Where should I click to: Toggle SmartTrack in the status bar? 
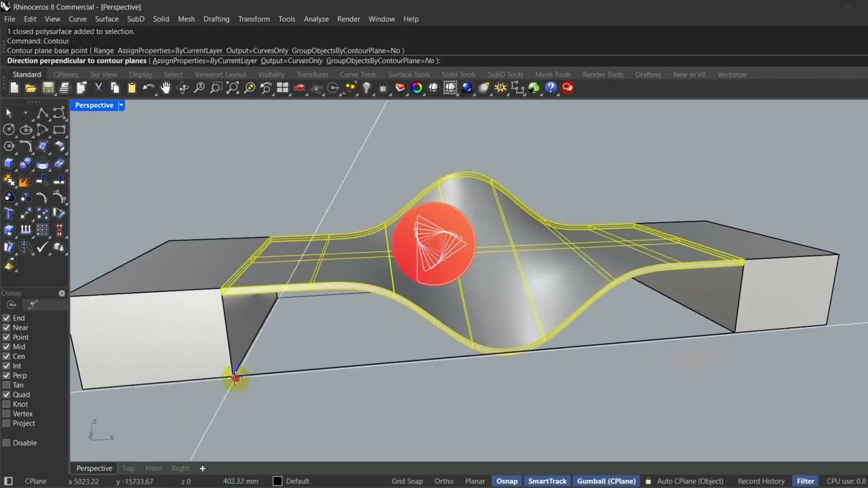(x=547, y=481)
